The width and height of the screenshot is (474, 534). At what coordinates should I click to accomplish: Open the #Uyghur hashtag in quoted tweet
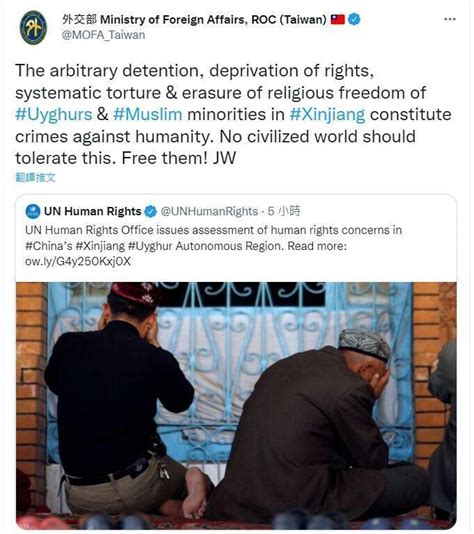pyautogui.click(x=150, y=246)
